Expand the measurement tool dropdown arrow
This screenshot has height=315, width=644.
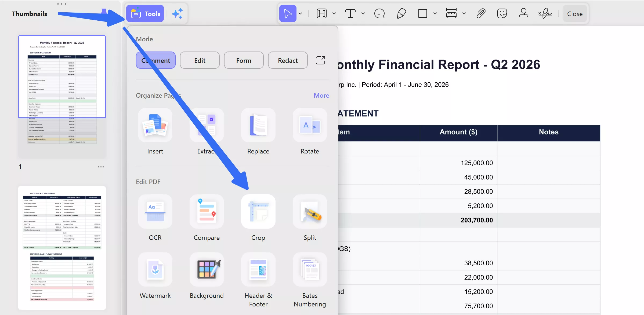click(464, 13)
